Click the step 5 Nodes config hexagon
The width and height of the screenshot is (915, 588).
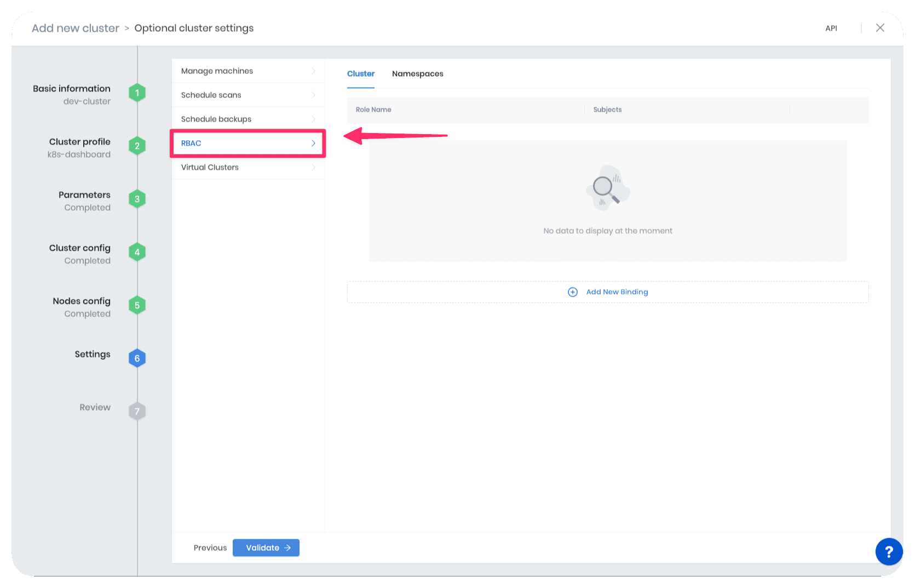pos(137,305)
